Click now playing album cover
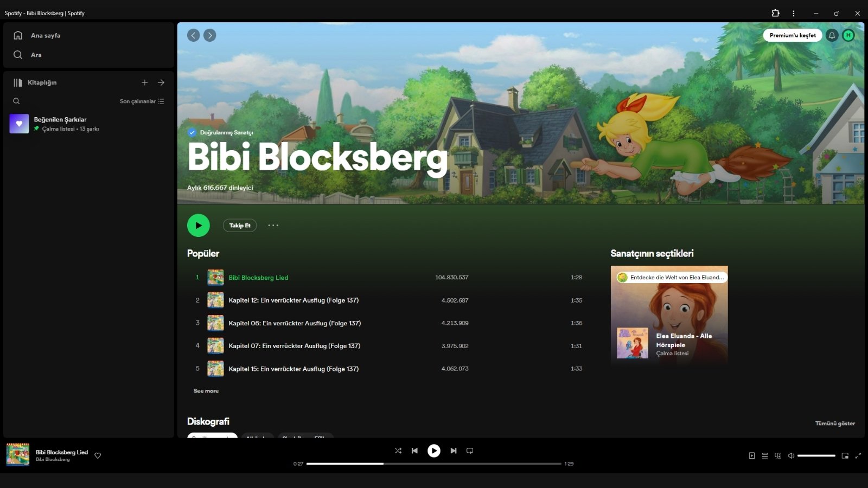Screen dimensions: 868x488 coord(18,455)
